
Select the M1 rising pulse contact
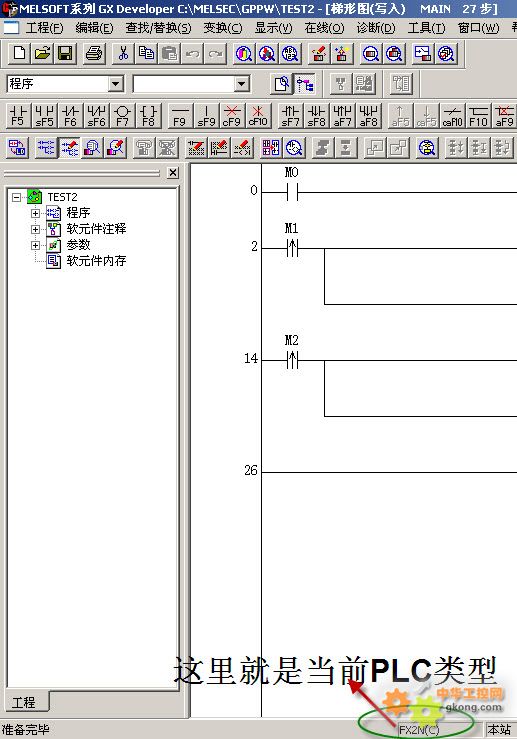[292, 248]
